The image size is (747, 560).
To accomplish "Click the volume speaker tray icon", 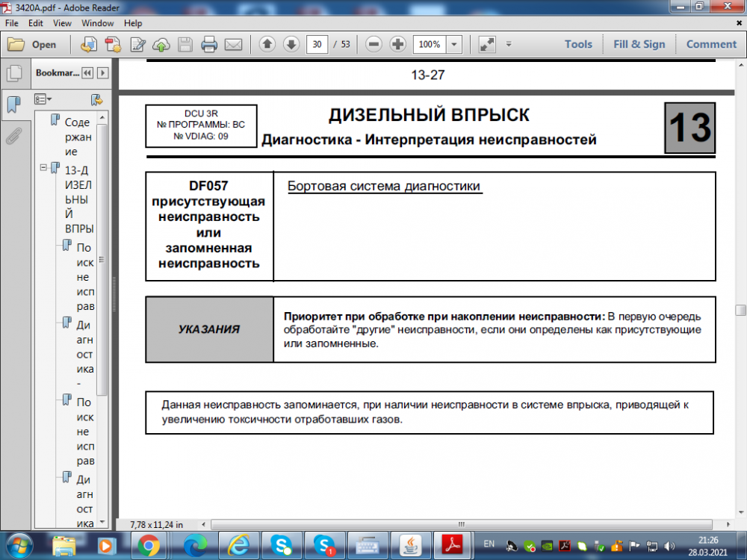I will [x=669, y=546].
